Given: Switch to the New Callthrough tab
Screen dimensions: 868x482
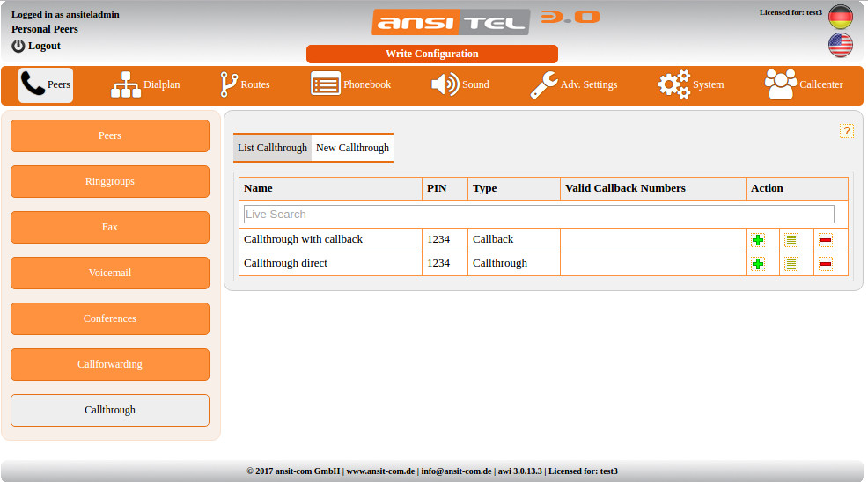Looking at the screenshot, I should 352,148.
